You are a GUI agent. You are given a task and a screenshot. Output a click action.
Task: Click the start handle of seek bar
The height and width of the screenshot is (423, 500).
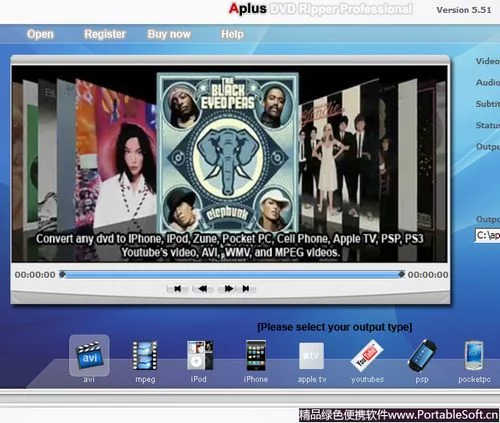[62, 274]
